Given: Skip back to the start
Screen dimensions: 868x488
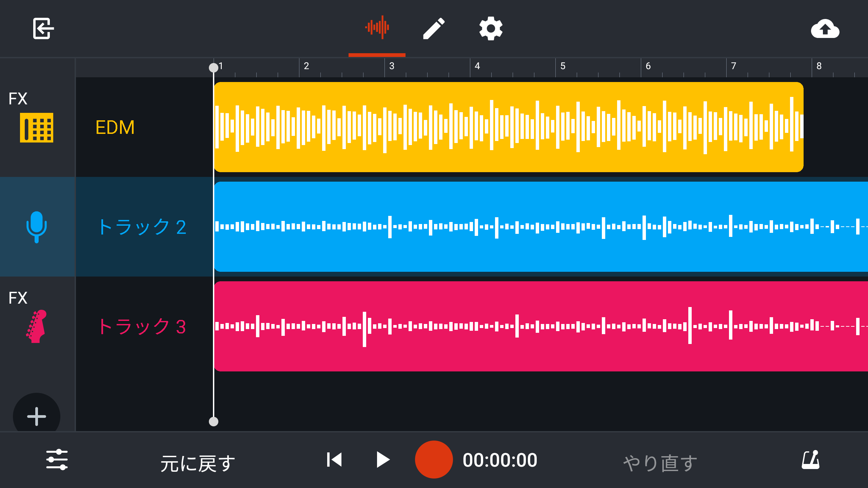Looking at the screenshot, I should pos(334,460).
